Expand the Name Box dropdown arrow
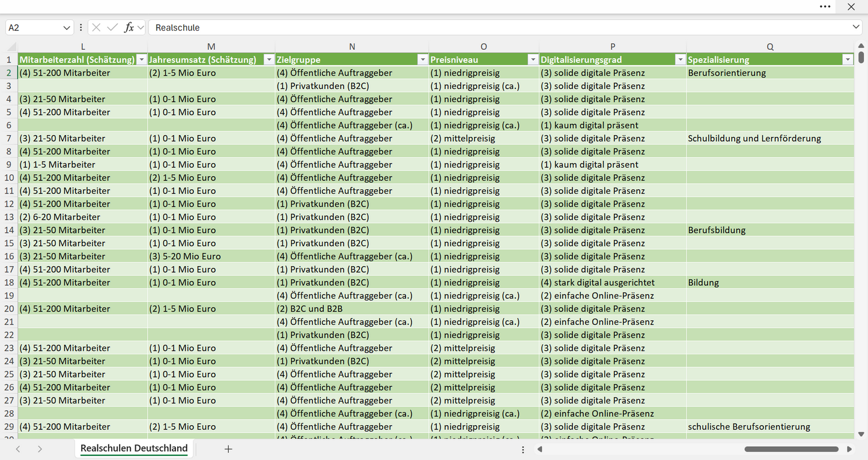 tap(66, 28)
